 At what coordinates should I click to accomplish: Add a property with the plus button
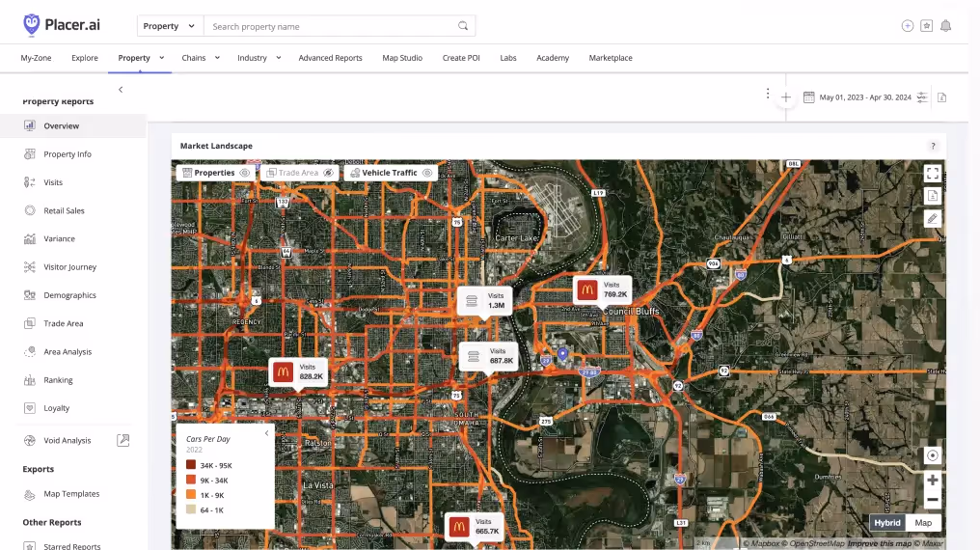(x=785, y=97)
